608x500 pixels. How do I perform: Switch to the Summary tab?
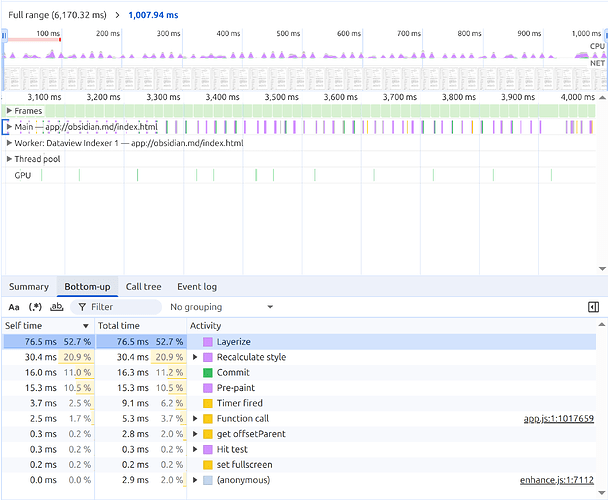29,287
